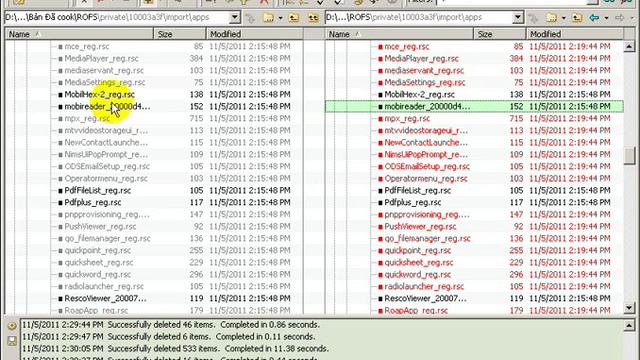This screenshot has height=360, width=640.
Task: Click the left pane up-one-level folder icon
Action: [293, 18]
